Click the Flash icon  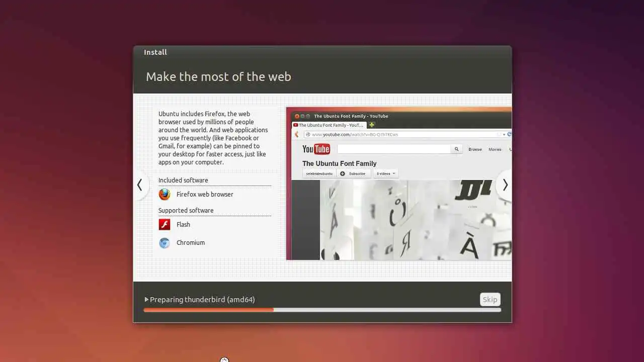(165, 224)
